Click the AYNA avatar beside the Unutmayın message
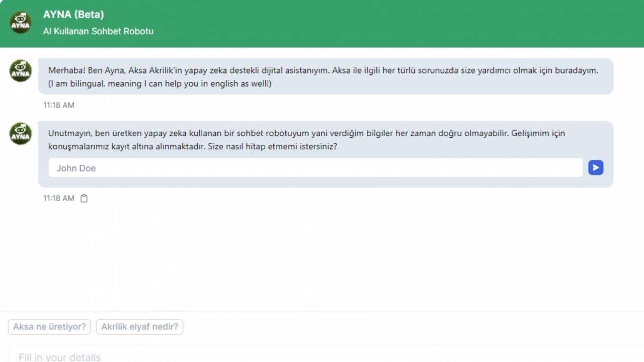The image size is (644, 362). click(21, 133)
